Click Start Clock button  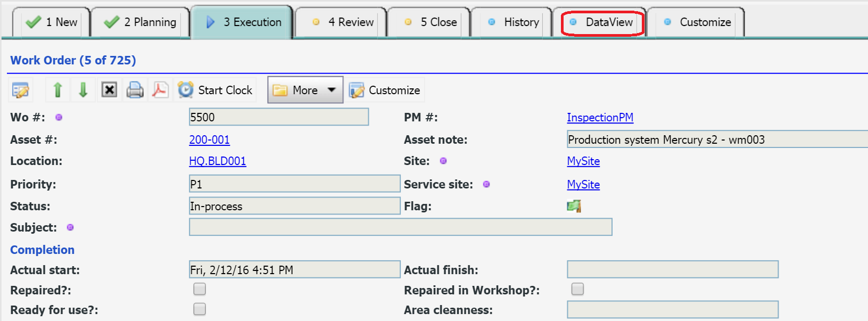215,90
